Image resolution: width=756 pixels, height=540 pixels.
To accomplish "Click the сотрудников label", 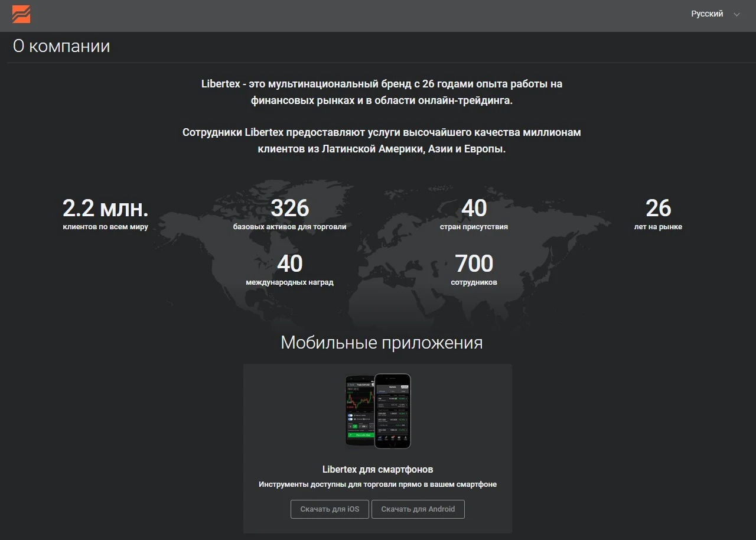I will coord(474,282).
